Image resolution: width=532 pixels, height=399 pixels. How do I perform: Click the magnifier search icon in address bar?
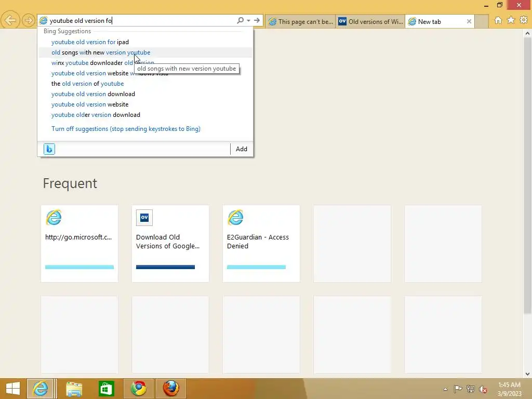coord(240,20)
